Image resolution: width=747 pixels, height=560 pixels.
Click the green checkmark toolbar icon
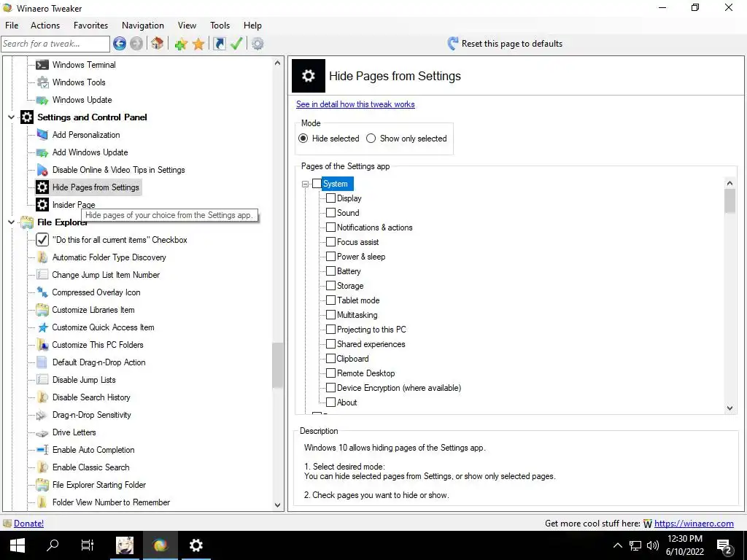(x=237, y=44)
